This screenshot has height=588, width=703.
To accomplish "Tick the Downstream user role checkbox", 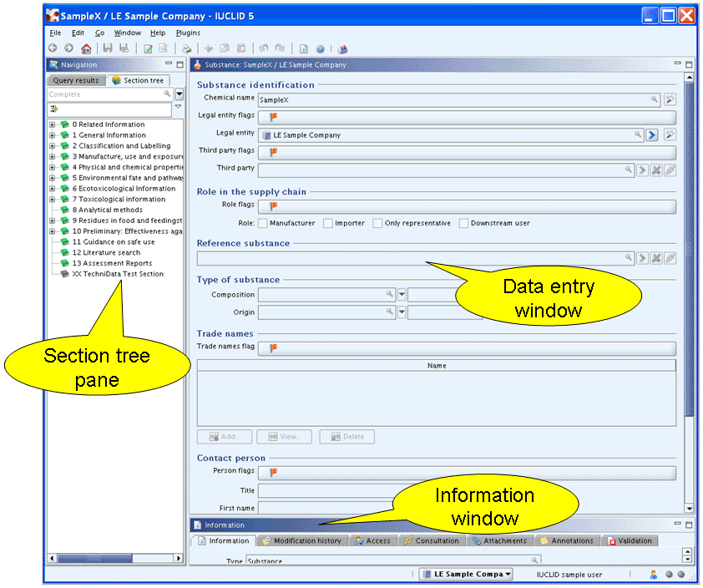I will click(x=463, y=223).
